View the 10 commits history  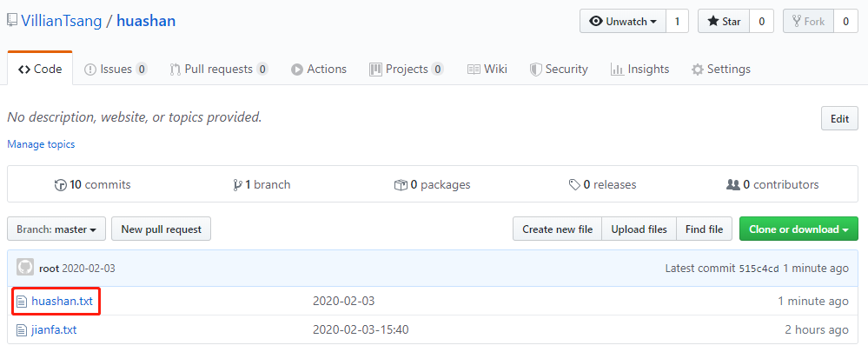click(x=92, y=184)
